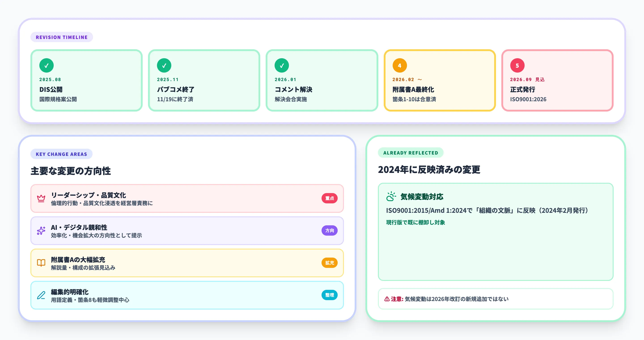Switch to the KEY CHANGE AREAS section

coord(61,154)
